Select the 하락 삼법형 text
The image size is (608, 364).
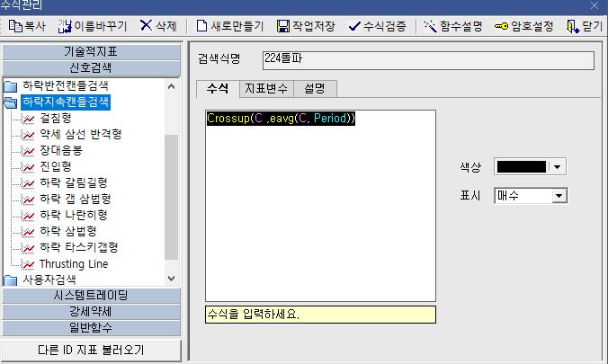click(67, 231)
